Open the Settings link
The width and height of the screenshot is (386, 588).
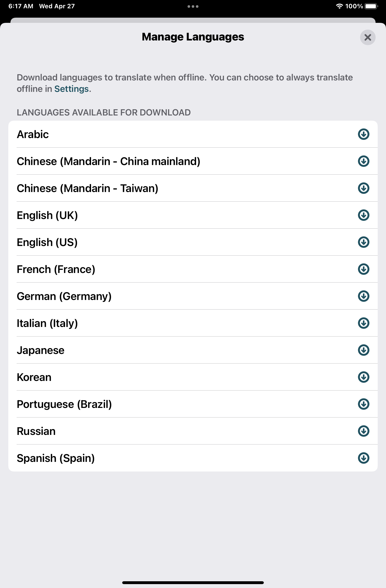(x=71, y=89)
